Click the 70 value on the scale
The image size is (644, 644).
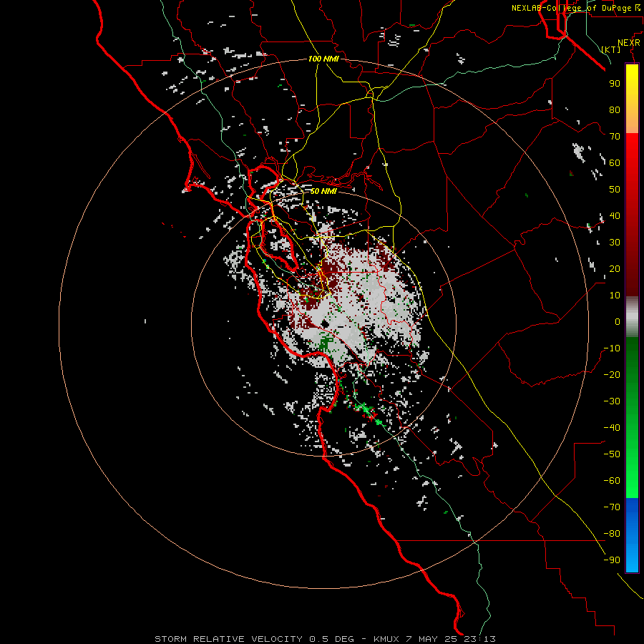pos(615,137)
